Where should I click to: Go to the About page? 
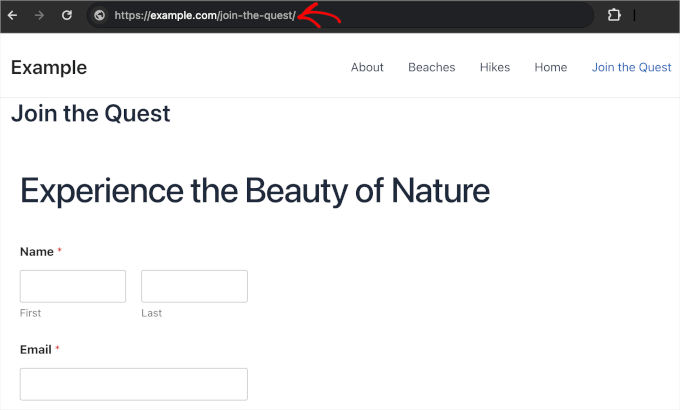click(x=367, y=67)
